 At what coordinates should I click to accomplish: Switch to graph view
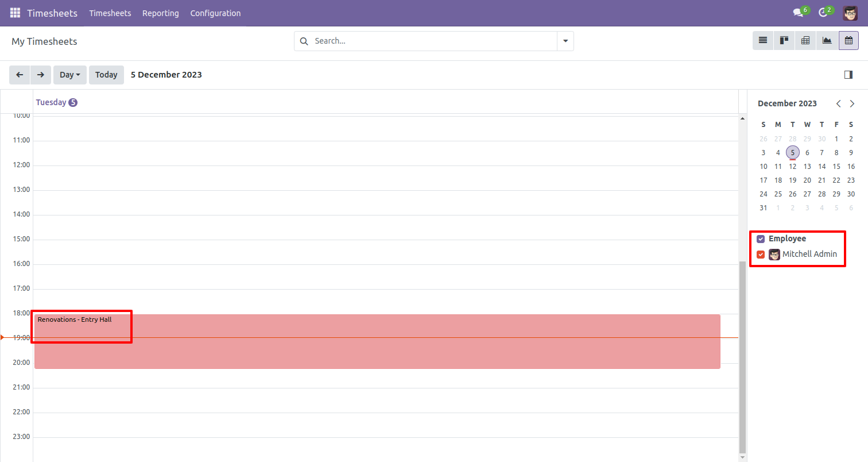click(x=827, y=41)
